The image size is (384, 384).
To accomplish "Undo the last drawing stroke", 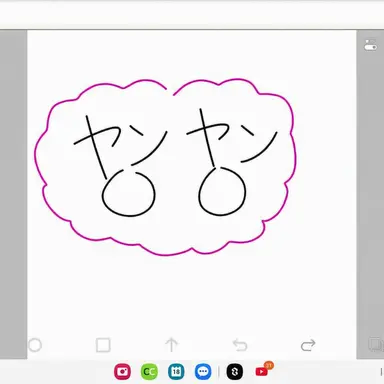I will [240, 345].
